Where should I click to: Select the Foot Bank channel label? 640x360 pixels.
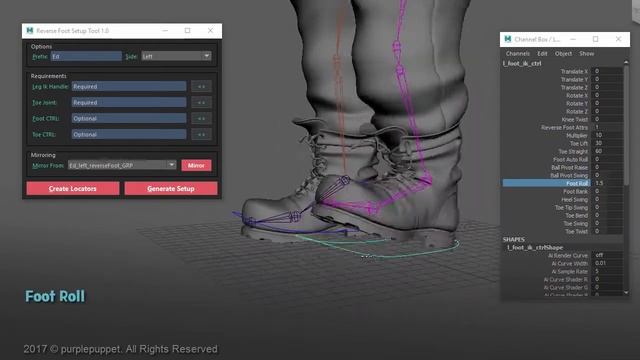tap(576, 191)
